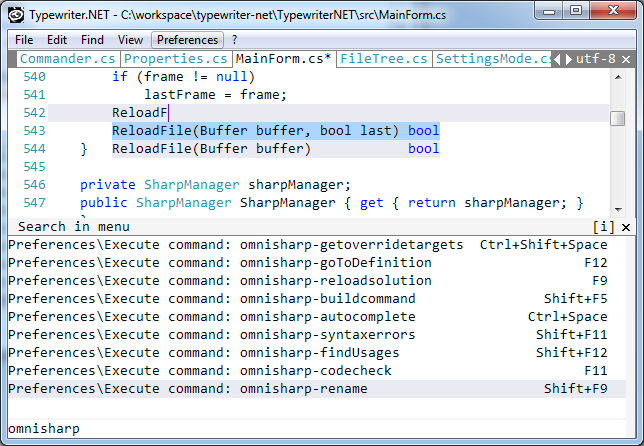Select omnisharp-rename command

pyautogui.click(x=316, y=389)
